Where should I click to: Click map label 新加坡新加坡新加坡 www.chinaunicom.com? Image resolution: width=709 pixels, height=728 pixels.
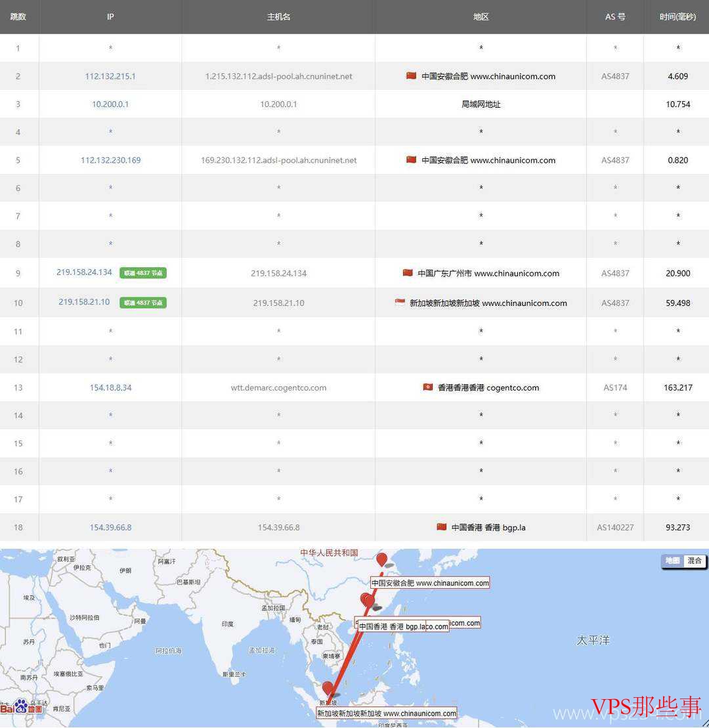(x=386, y=713)
